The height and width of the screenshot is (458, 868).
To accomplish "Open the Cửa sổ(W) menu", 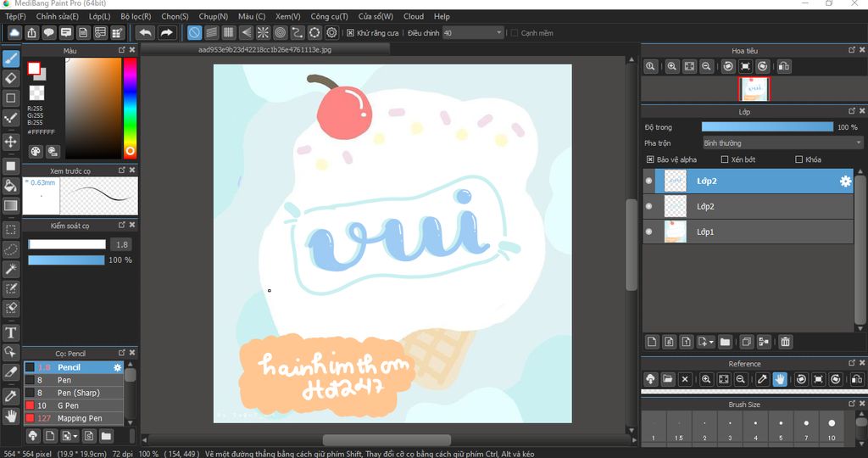I will pos(376,17).
